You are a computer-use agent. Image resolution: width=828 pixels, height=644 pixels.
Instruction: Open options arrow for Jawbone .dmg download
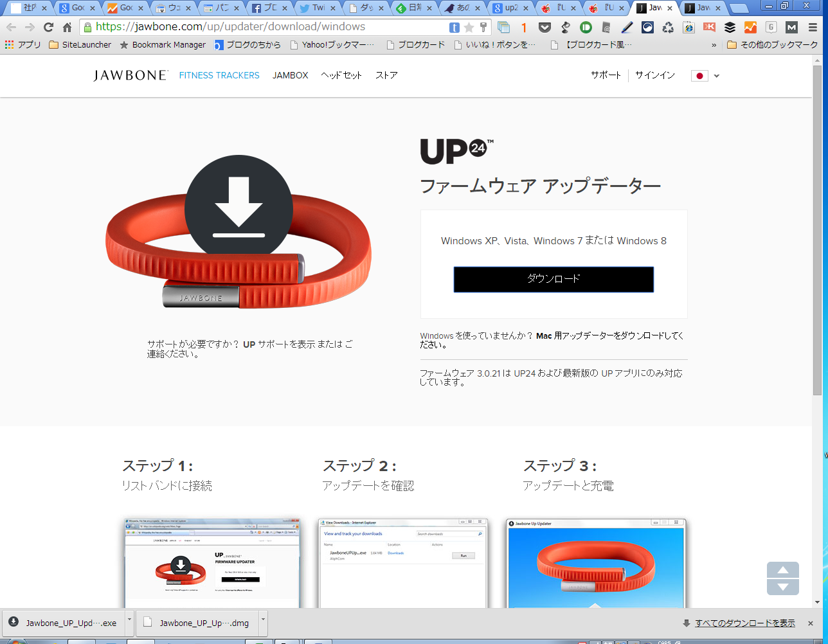[263, 623]
